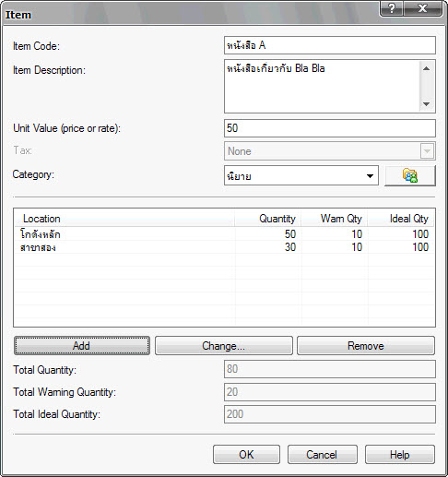Click description scrollbar down arrow
This screenshot has height=477, width=448.
(426, 104)
